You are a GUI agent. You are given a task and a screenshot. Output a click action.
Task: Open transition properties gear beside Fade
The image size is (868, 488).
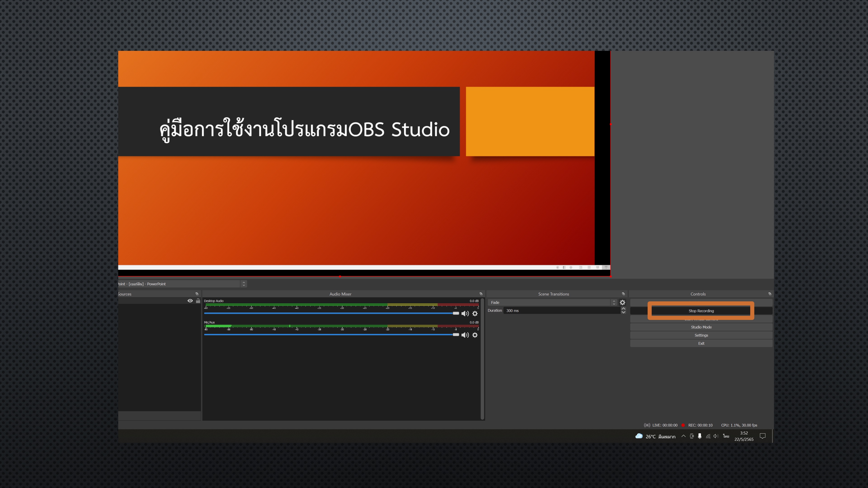pyautogui.click(x=622, y=303)
